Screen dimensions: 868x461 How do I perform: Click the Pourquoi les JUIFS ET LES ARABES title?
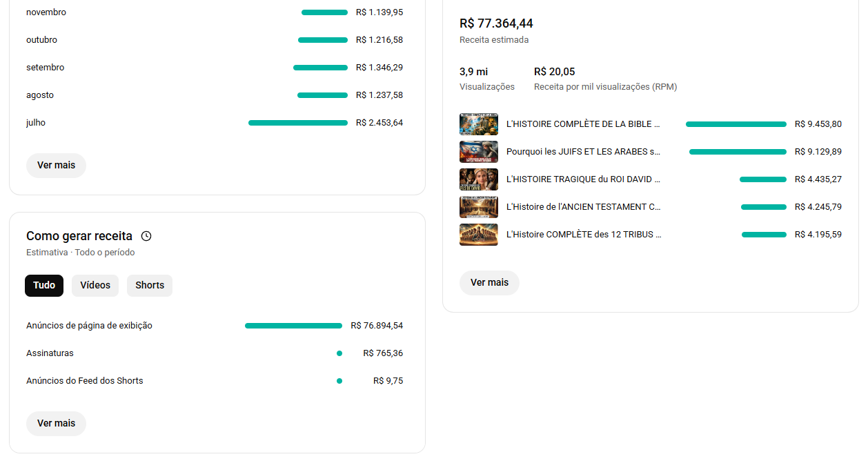tap(583, 152)
